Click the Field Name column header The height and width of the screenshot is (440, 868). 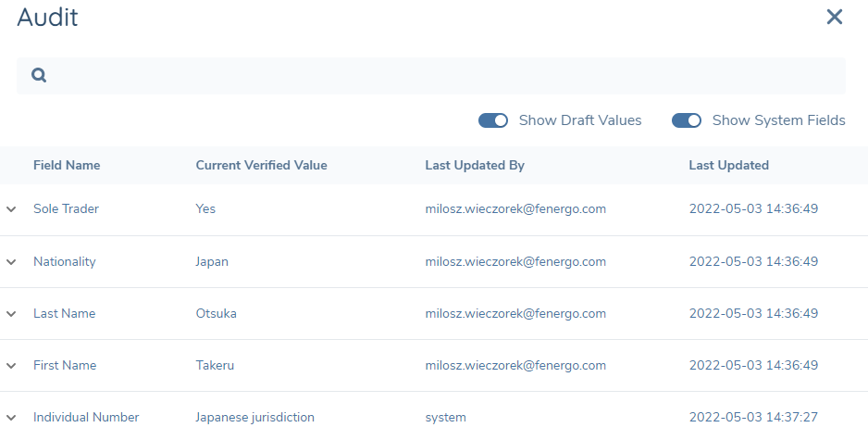click(x=67, y=166)
